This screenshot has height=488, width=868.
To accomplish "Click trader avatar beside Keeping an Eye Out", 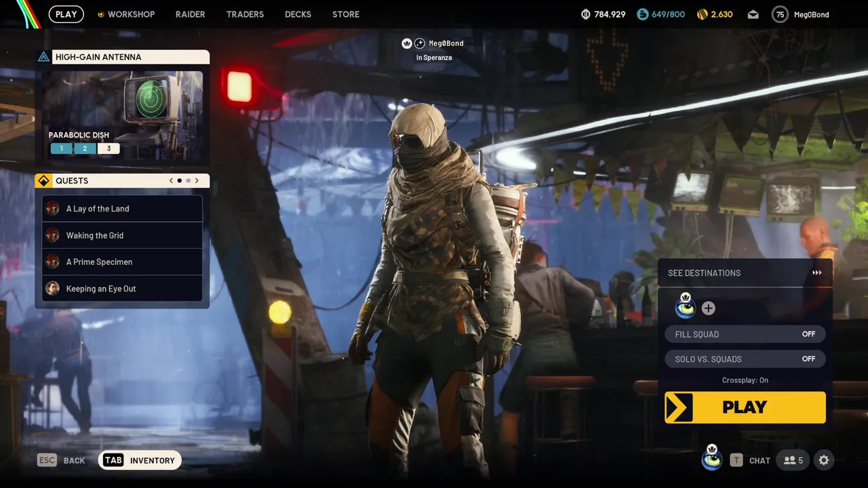I will (x=52, y=289).
